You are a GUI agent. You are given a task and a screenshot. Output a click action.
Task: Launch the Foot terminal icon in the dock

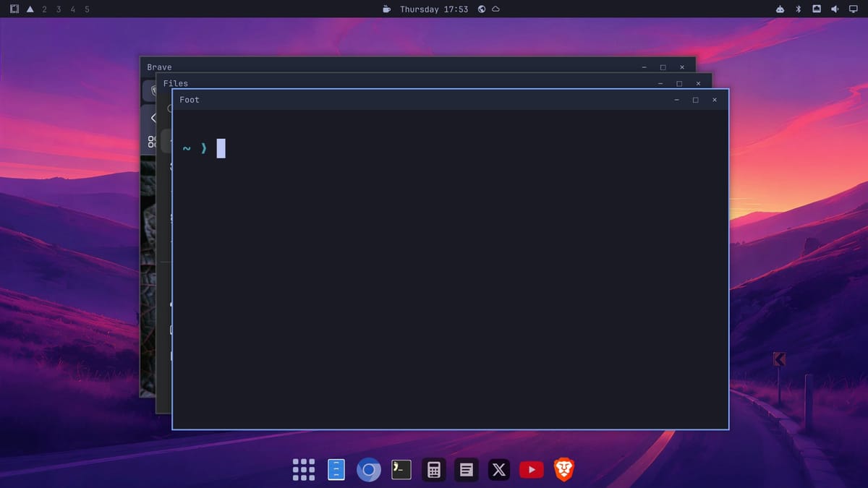pos(401,470)
